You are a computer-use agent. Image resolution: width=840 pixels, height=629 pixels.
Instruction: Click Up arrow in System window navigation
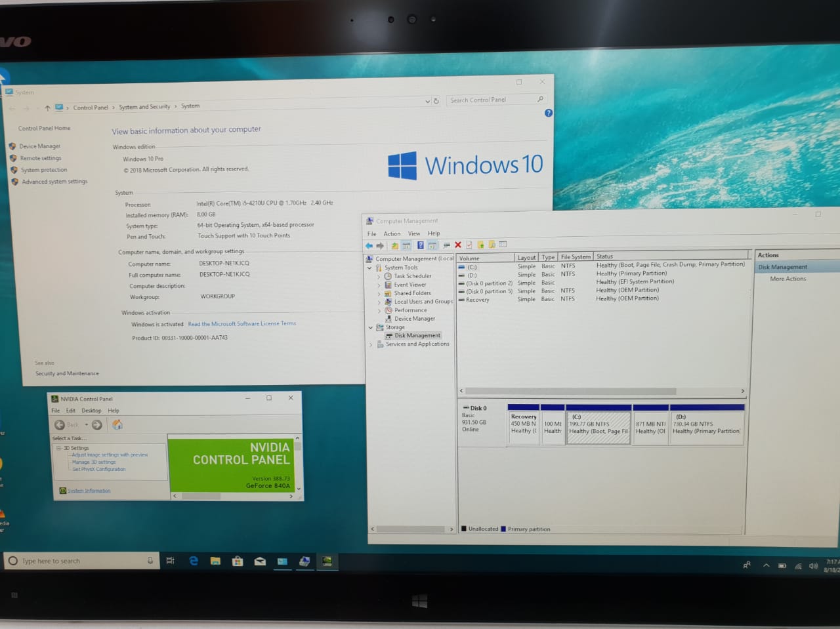(47, 108)
